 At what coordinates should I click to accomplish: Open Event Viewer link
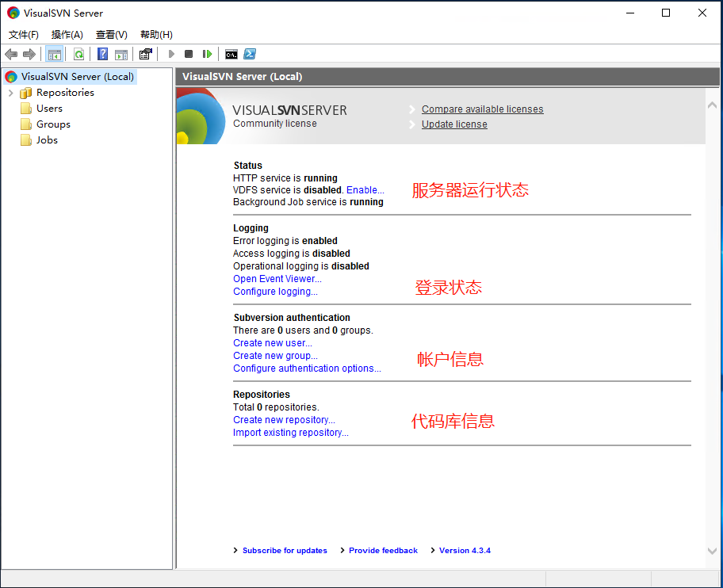(x=277, y=279)
